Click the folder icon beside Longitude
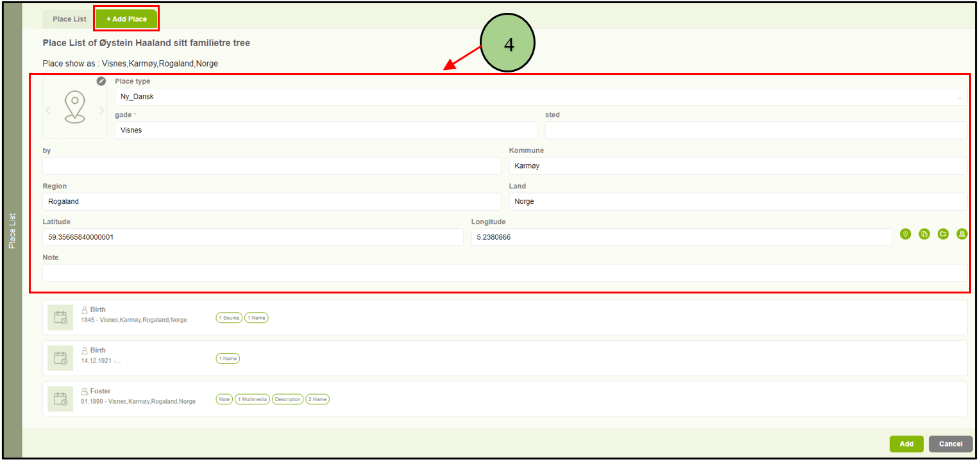 [x=943, y=235]
